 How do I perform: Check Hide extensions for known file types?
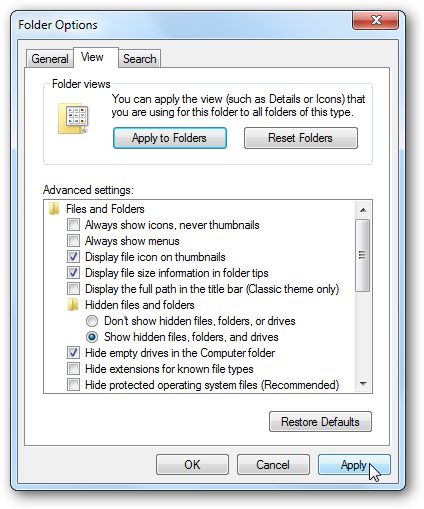pyautogui.click(x=73, y=369)
